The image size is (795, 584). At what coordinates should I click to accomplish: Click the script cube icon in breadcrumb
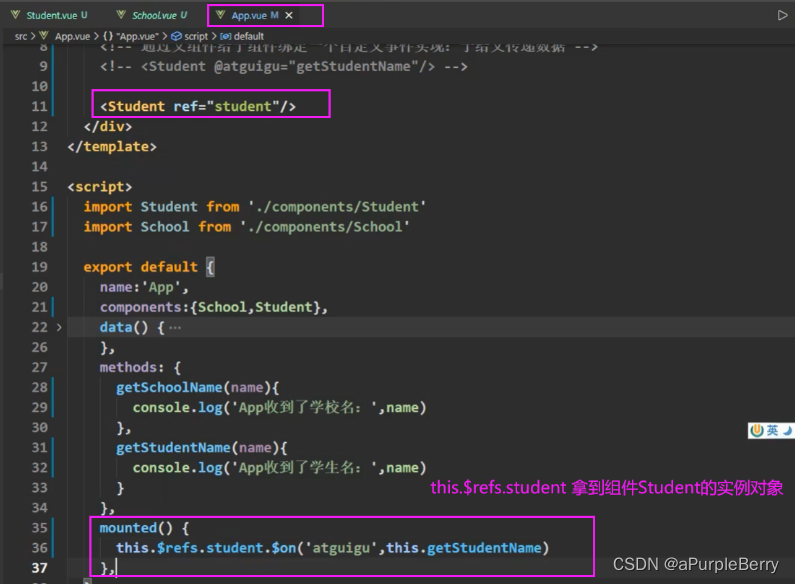(176, 36)
